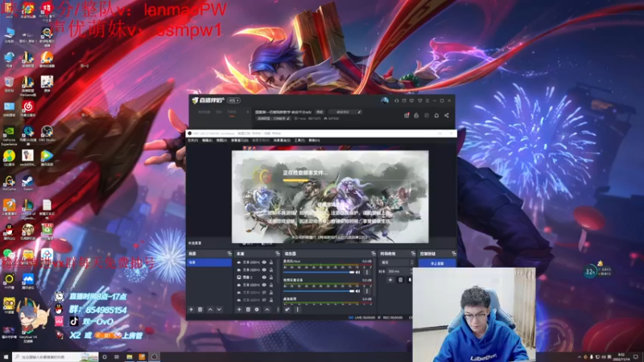Adjust the 麦克风/Aux volume slider
Image resolution: width=644 pixels, height=362 pixels.
coord(319,272)
